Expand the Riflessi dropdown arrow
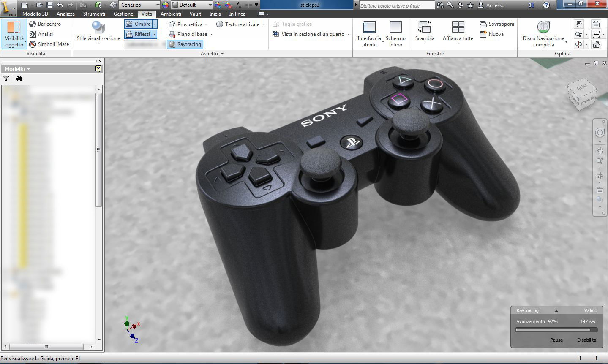 (155, 34)
